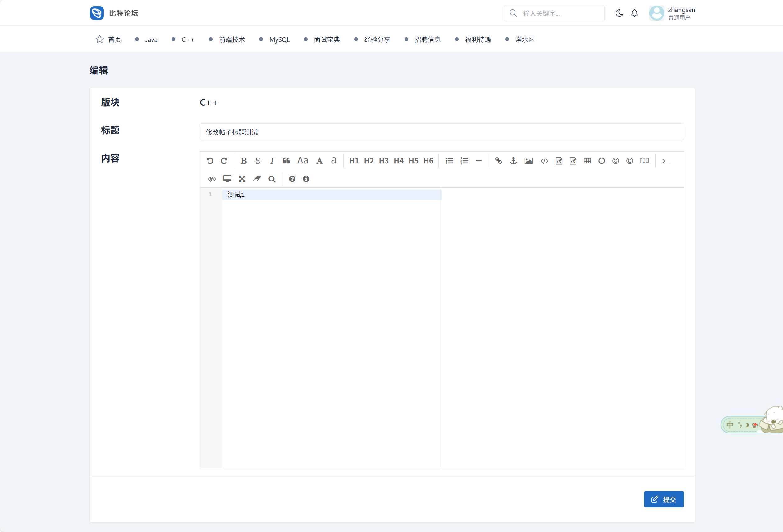Insert date time with clock icon
The image size is (783, 532).
coord(602,161)
